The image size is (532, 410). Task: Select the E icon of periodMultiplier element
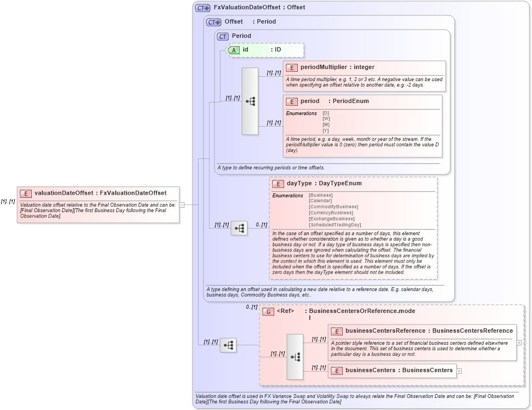click(x=291, y=67)
